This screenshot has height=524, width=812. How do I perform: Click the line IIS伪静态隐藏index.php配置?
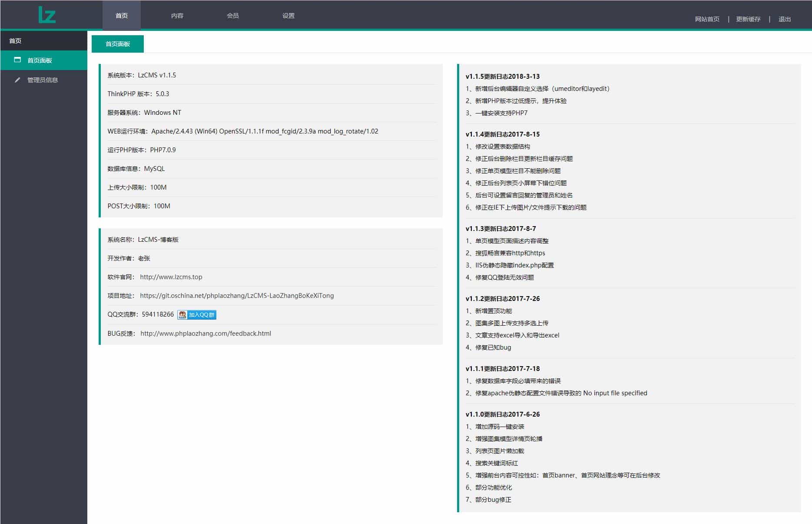point(510,265)
